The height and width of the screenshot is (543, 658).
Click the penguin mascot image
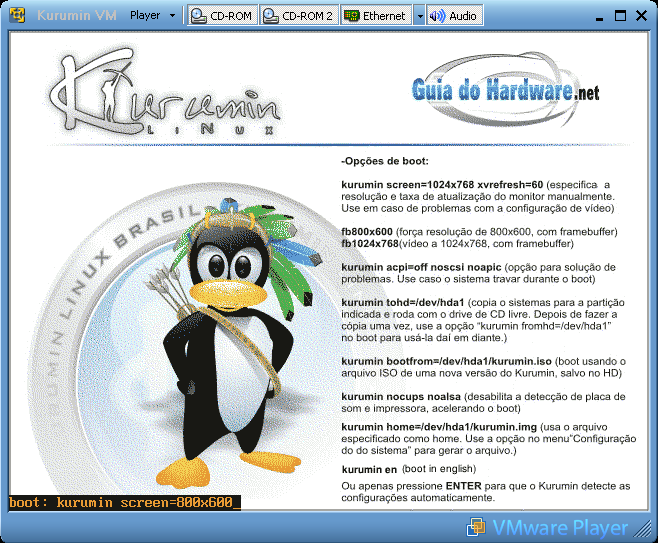point(235,344)
